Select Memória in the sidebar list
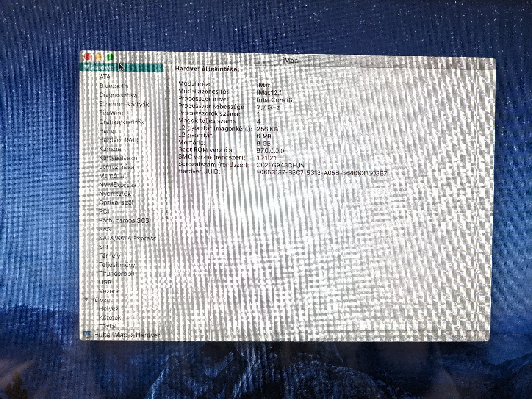This screenshot has width=532, height=399. click(x=112, y=176)
